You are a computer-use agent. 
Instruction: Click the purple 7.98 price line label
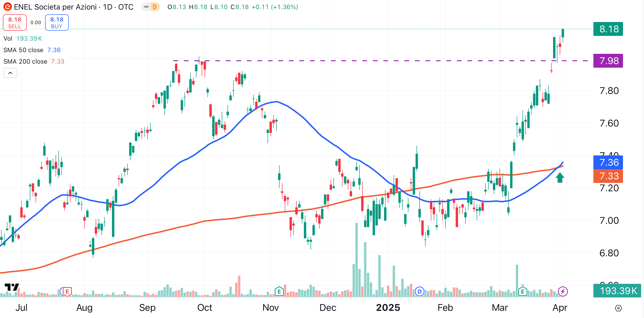tap(608, 61)
